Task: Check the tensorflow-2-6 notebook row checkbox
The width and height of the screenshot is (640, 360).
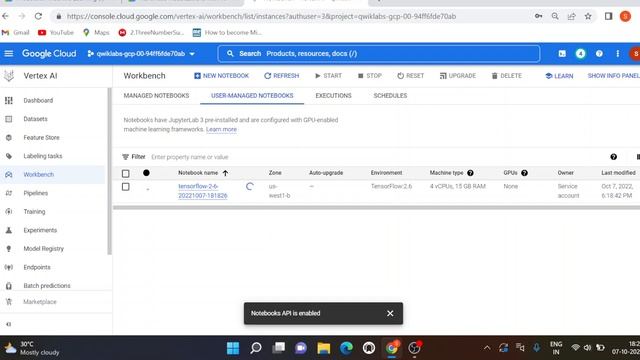Action: [126, 187]
